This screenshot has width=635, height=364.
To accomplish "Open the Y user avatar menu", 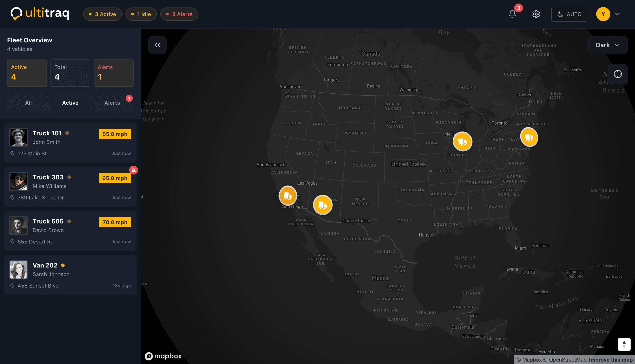I will click(603, 14).
